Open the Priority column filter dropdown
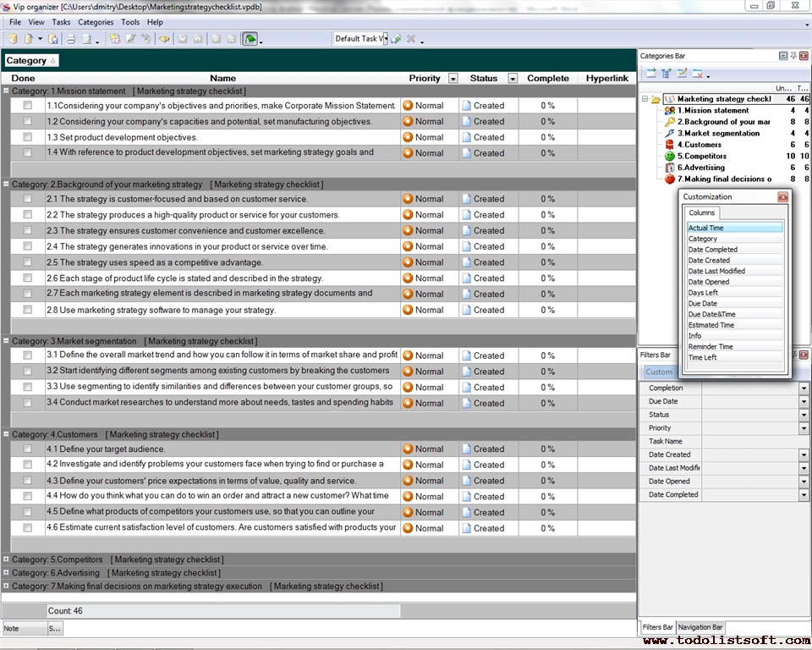The height and width of the screenshot is (650, 812). click(453, 79)
